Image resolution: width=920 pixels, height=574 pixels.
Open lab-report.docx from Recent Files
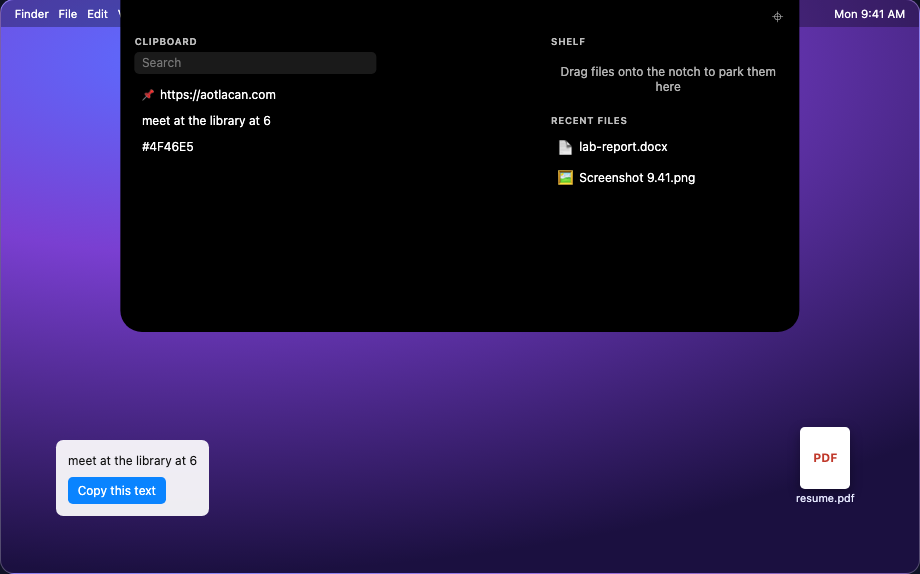[x=668, y=147]
